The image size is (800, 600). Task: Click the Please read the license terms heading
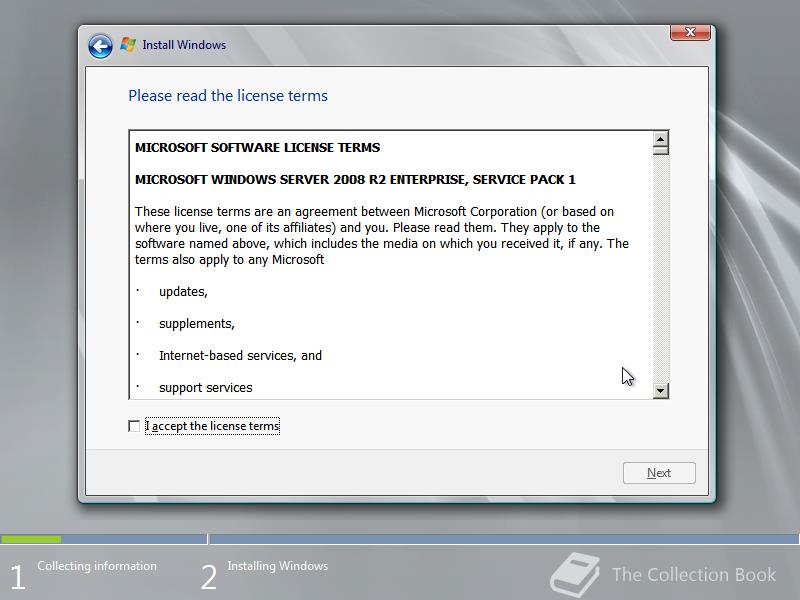228,96
